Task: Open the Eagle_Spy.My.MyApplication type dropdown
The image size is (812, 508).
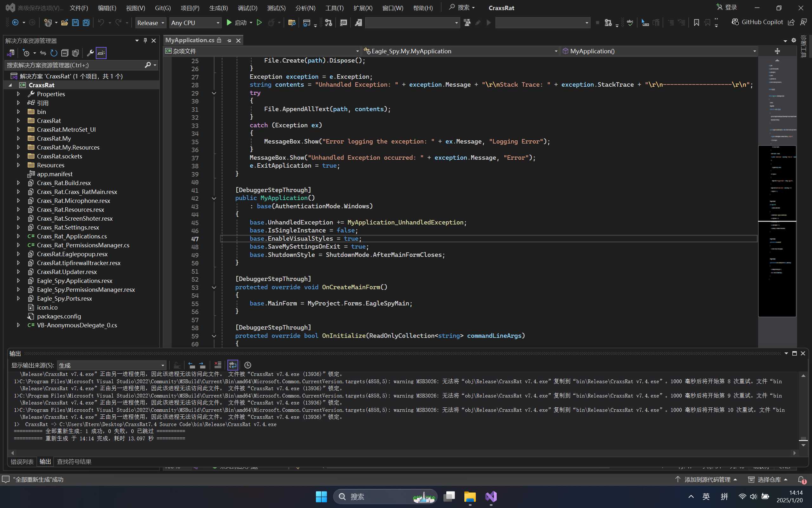Action: click(461, 51)
